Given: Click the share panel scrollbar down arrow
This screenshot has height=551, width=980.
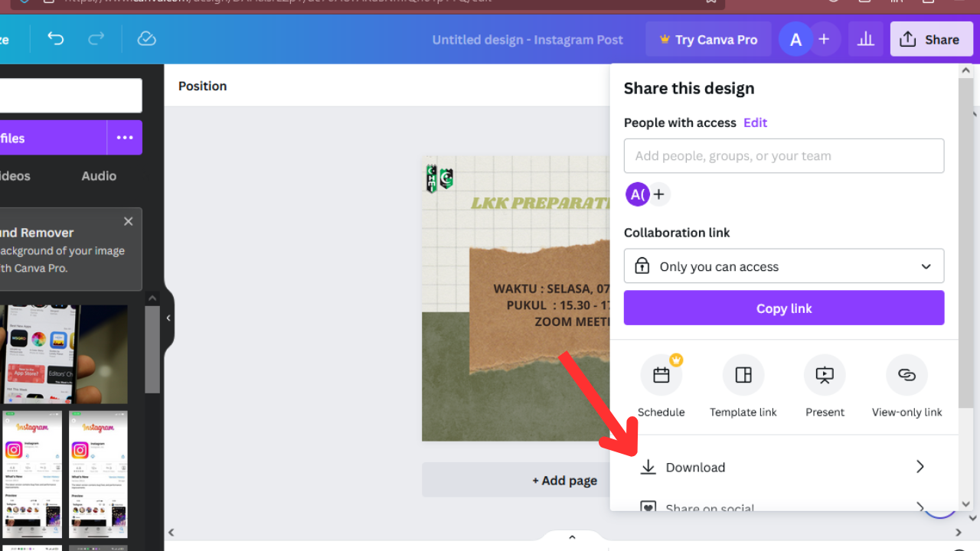Looking at the screenshot, I should pos(965,504).
